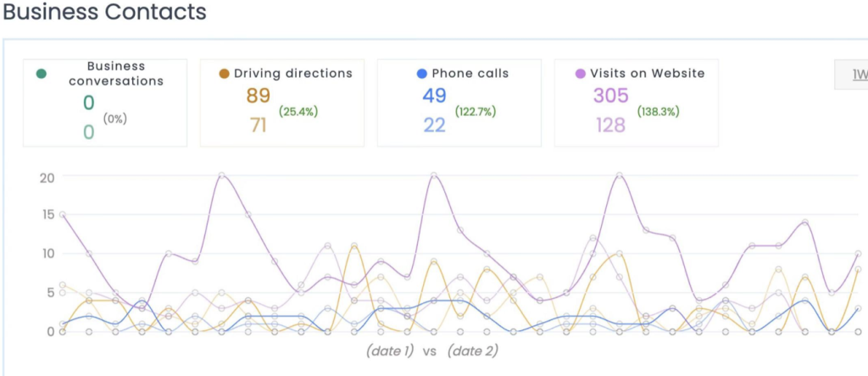Viewport: 868px width, 376px height.
Task: Click the 305 website visits count
Action: [x=610, y=96]
